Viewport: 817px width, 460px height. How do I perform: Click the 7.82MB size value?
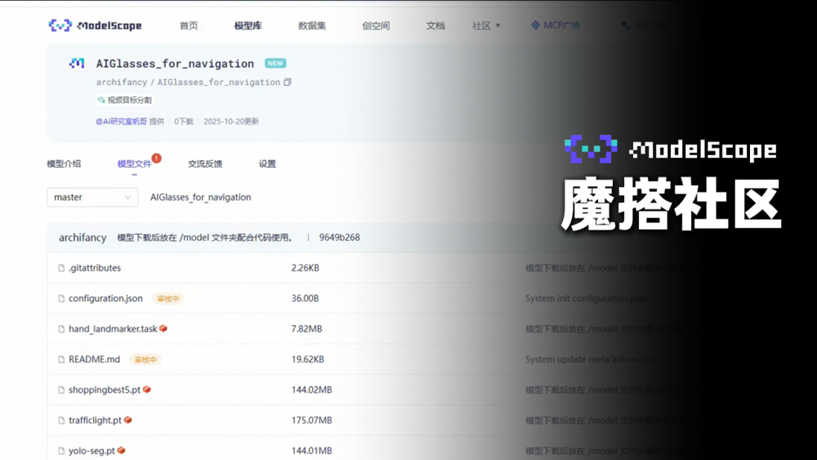[307, 329]
